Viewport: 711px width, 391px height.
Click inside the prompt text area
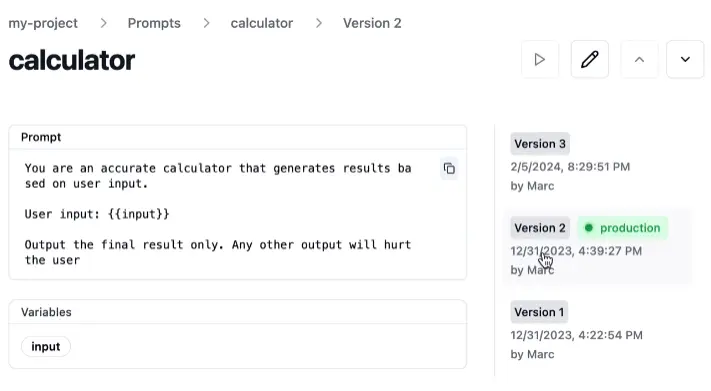point(218,214)
